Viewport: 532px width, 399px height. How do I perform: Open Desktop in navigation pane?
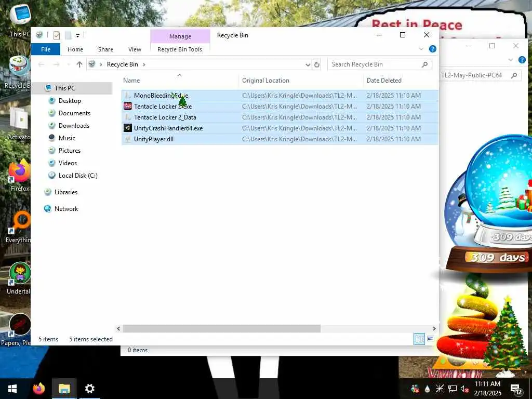point(70,101)
